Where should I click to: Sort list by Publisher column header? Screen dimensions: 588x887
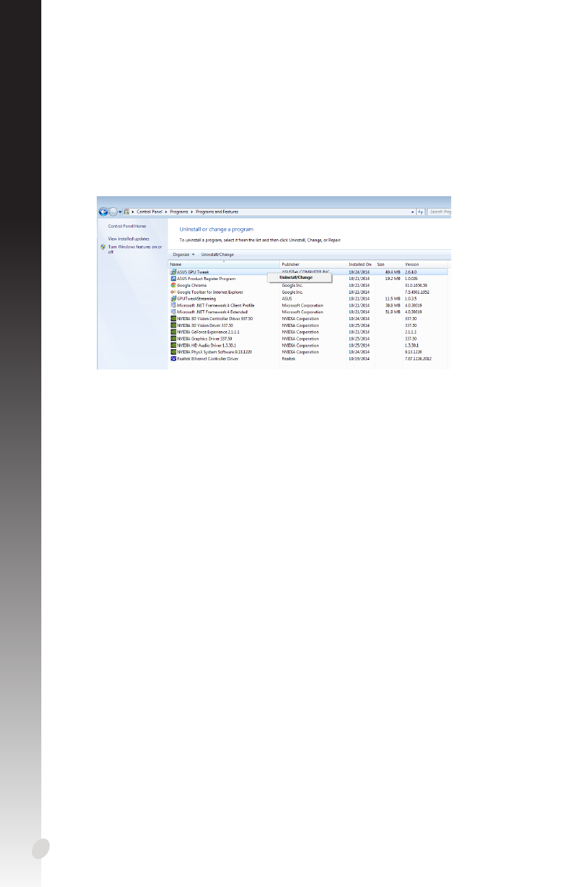[313, 264]
